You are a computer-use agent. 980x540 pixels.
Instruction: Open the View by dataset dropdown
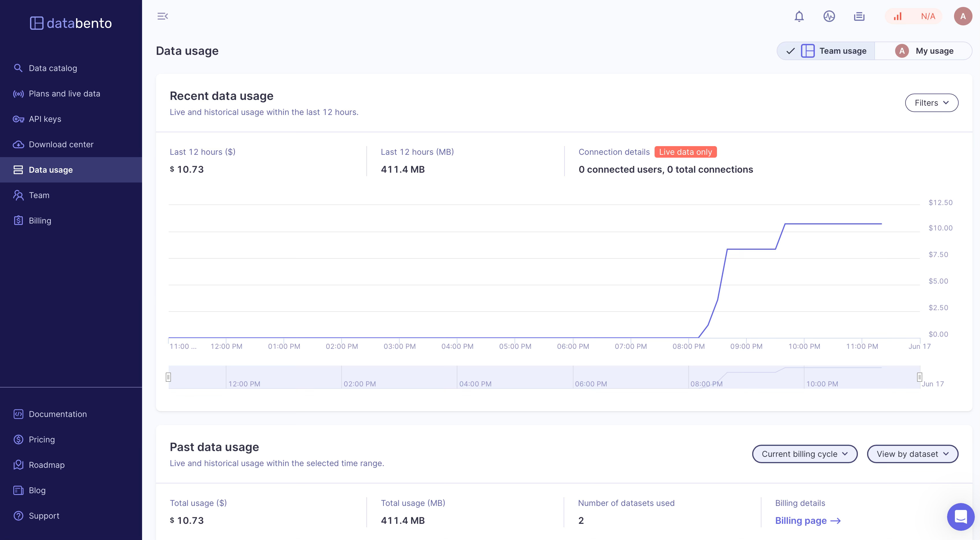[912, 454]
